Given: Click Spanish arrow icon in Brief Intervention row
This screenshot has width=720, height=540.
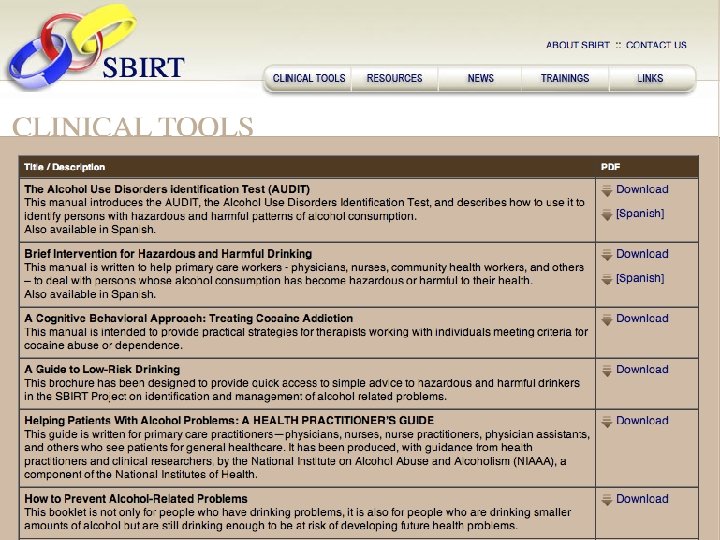Looking at the screenshot, I should tap(607, 279).
